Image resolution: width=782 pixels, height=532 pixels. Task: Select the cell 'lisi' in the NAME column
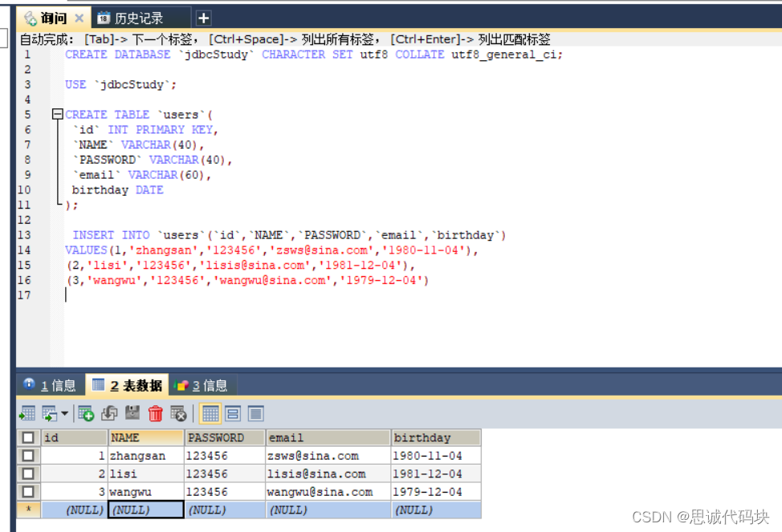click(x=146, y=473)
